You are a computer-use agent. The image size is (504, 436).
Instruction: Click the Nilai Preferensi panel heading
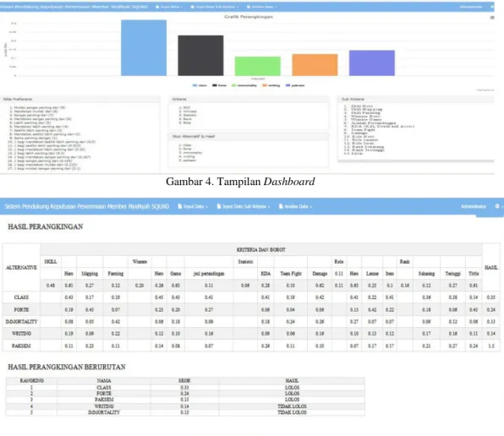[x=18, y=99]
